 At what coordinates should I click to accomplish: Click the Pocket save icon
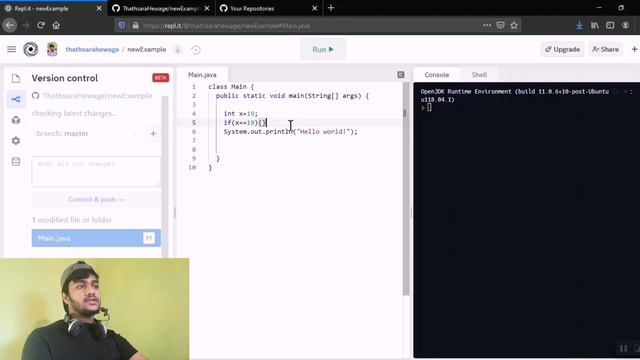point(500,25)
